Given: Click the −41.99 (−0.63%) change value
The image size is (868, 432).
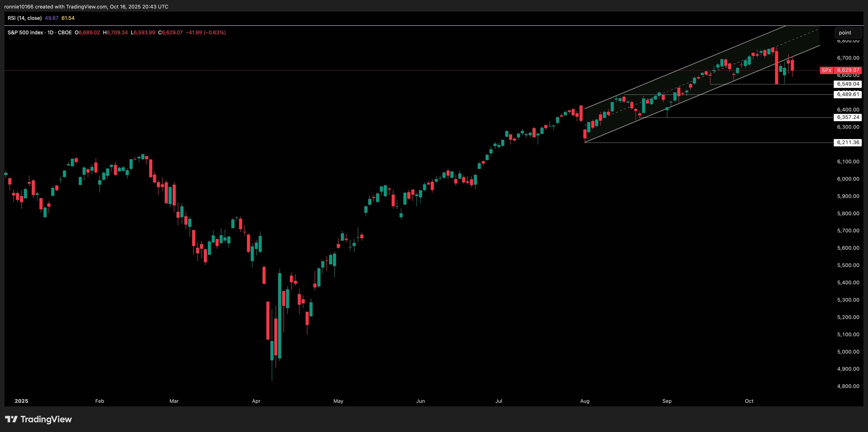Looking at the screenshot, I should 206,33.
